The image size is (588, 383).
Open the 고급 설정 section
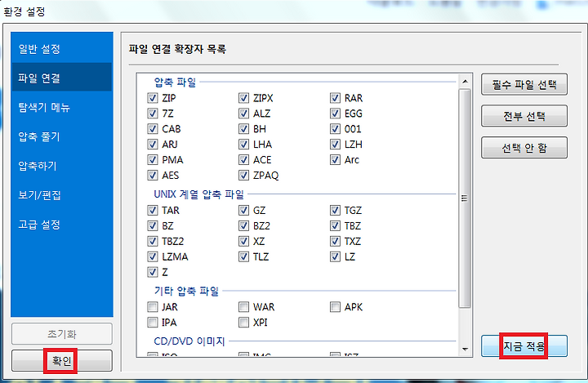pos(62,225)
